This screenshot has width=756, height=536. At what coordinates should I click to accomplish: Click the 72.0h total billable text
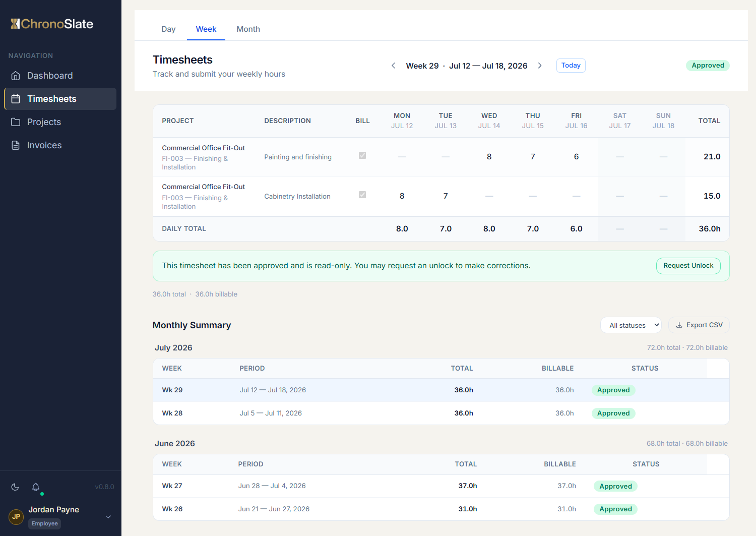(x=687, y=348)
